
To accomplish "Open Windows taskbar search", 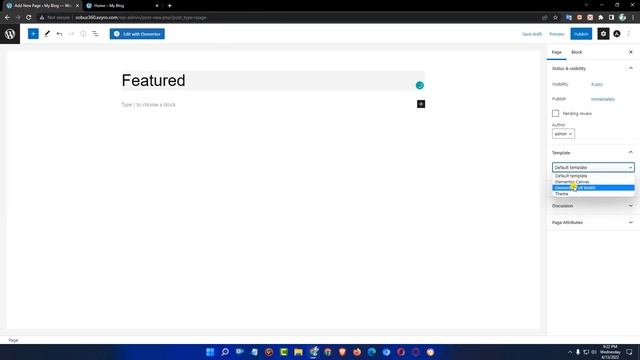I will (225, 352).
